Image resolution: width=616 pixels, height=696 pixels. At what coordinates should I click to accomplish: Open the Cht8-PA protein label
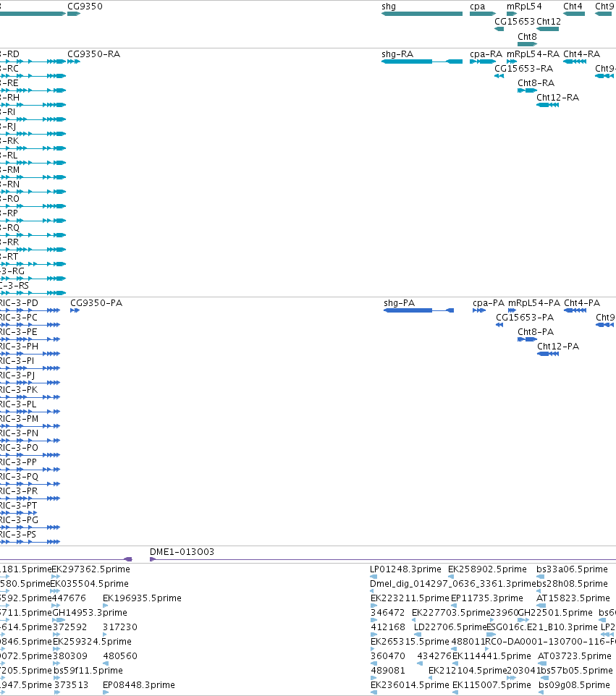[536, 331]
